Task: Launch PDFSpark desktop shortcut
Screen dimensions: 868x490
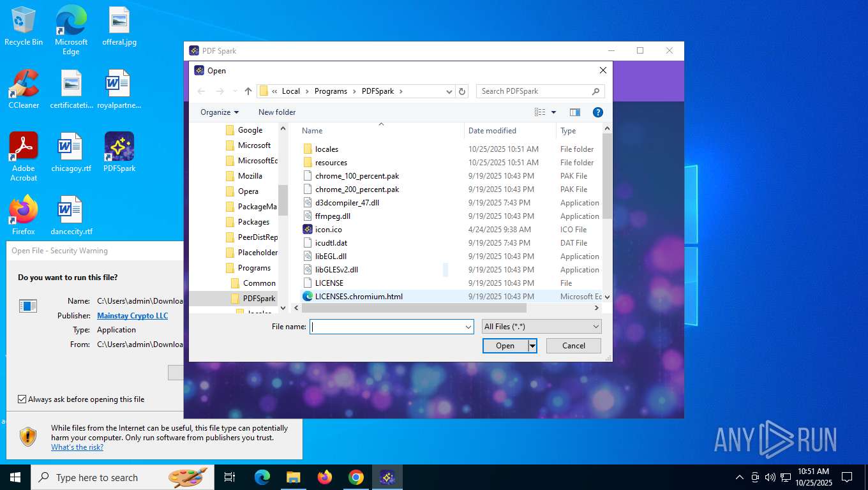Action: coord(119,152)
